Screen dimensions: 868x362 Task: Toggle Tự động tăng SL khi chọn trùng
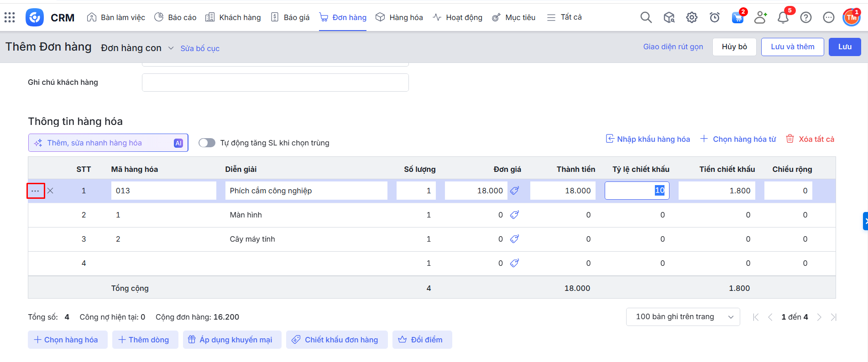click(207, 143)
